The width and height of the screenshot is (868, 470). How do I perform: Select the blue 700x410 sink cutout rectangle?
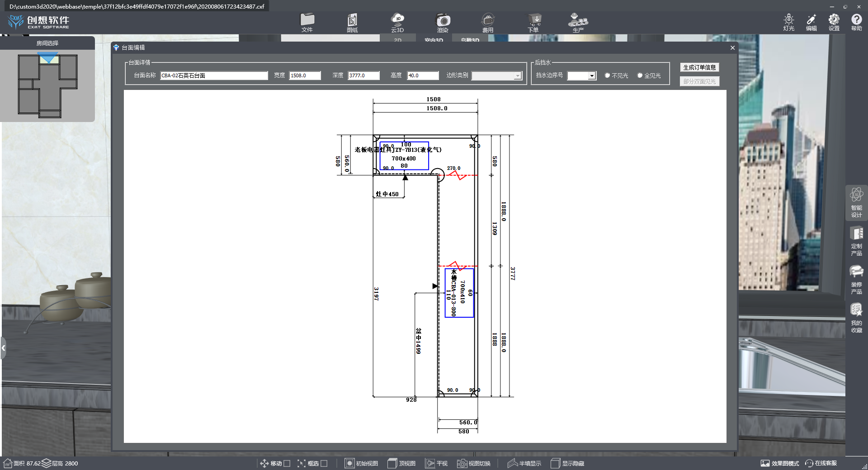click(x=459, y=293)
